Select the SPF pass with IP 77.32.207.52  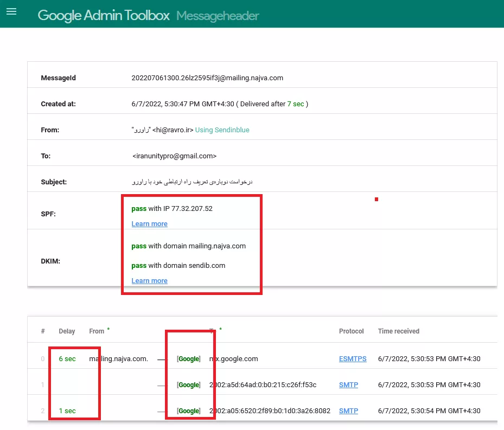pos(172,209)
